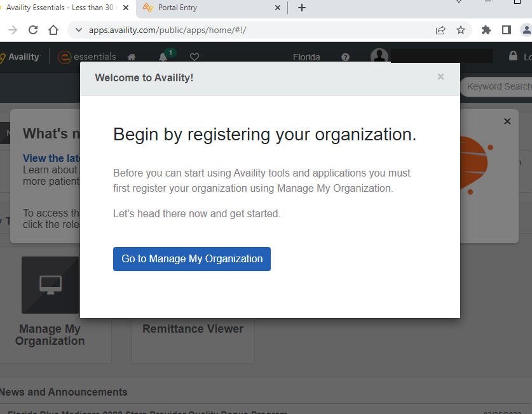Screen dimensions: 532x414
Task: Open Availity home icon in navbar
Action: click(x=132, y=57)
